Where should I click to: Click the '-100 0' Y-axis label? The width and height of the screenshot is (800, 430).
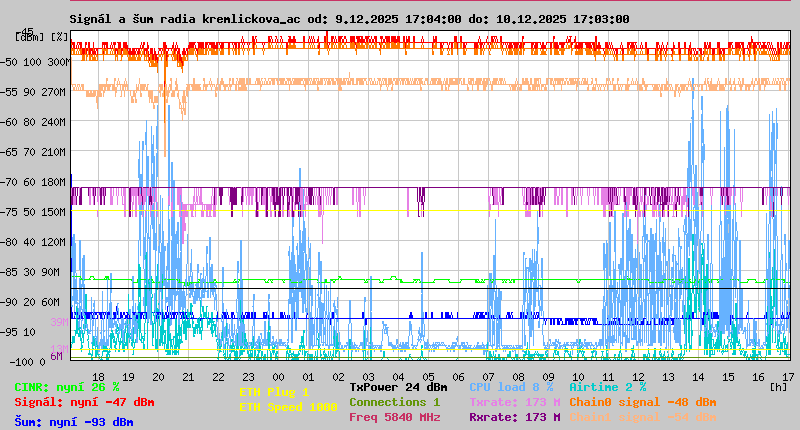pos(27,362)
